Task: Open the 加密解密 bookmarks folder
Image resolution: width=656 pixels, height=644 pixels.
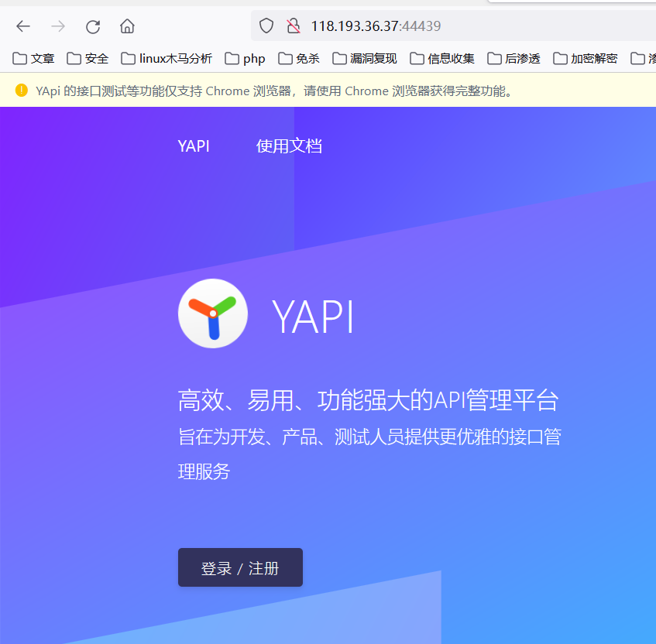Action: click(586, 59)
